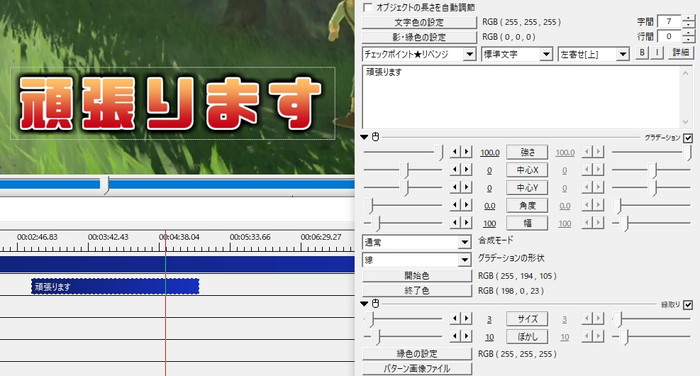The height and width of the screenshot is (376, 700).
Task: Increase 字間 character spacing with up arrow
Action: point(689,18)
